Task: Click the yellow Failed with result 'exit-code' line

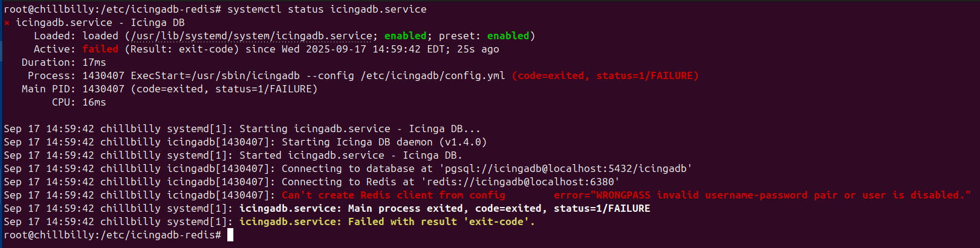Action: click(387, 222)
